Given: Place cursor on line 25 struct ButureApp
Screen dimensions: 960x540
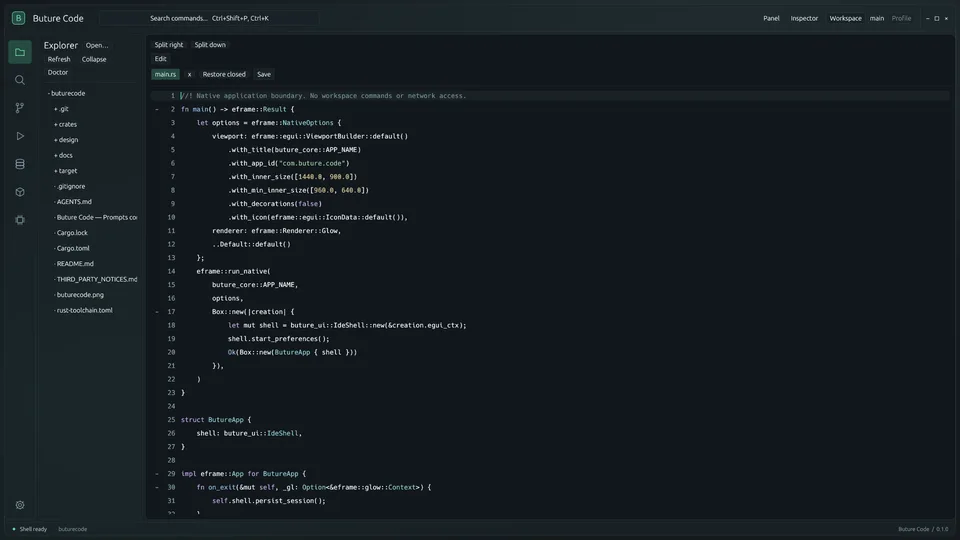Looking at the screenshot, I should tap(216, 420).
